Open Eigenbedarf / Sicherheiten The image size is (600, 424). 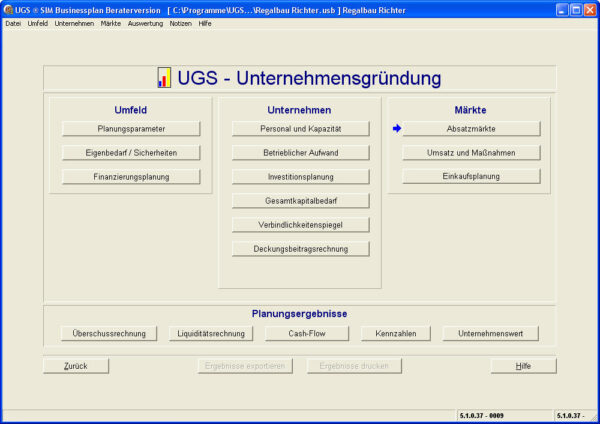click(131, 153)
